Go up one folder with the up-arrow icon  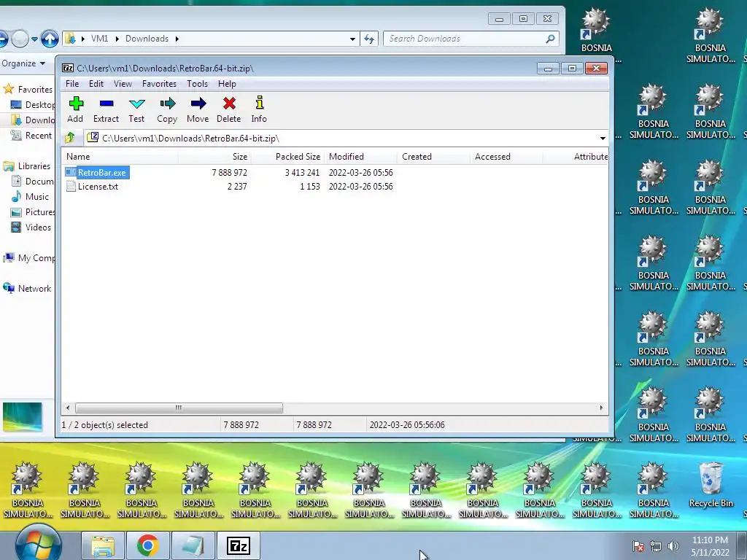pyautogui.click(x=70, y=138)
